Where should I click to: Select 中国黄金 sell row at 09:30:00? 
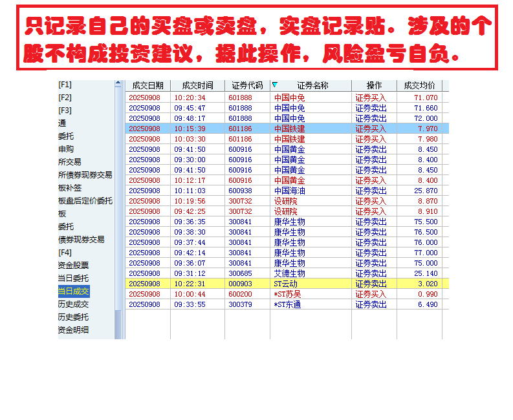(287, 160)
